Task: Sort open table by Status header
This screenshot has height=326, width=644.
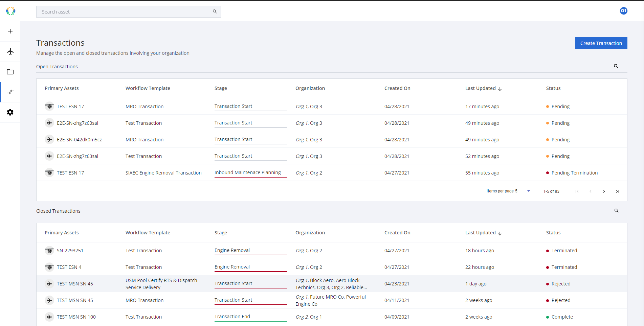Action: 553,88
